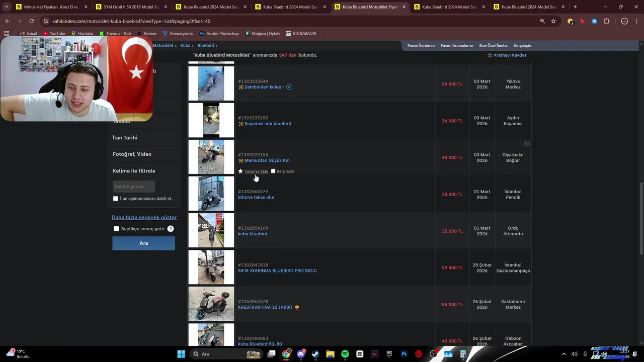Save search with Aramayı Kaydet
This screenshot has width=644, height=362.
[507, 55]
